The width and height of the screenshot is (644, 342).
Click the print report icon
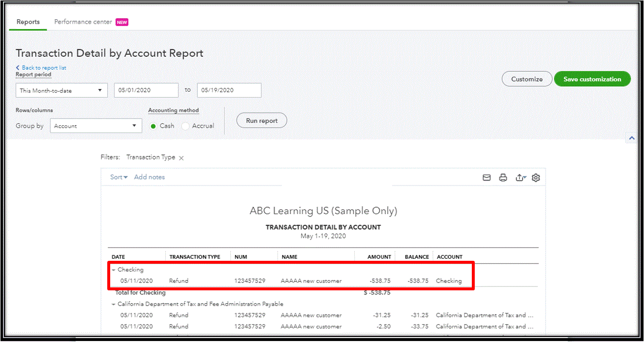point(503,178)
